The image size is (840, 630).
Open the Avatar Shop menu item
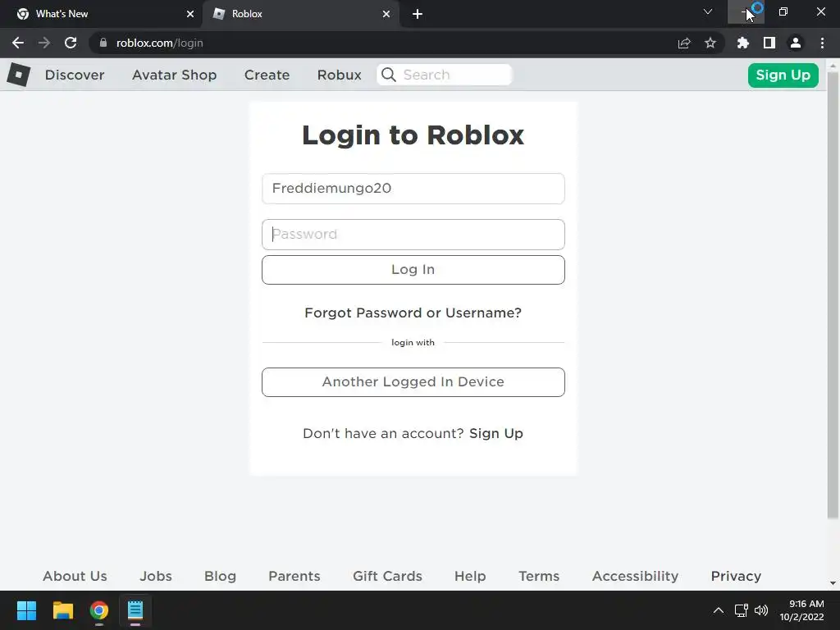click(x=174, y=75)
